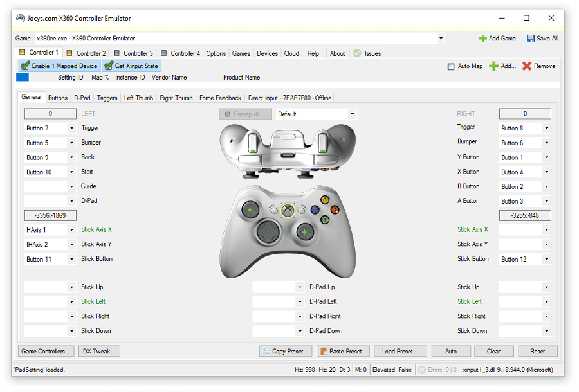The image size is (579, 392).
Task: Switch to the Cloud tab
Action: [x=291, y=53]
